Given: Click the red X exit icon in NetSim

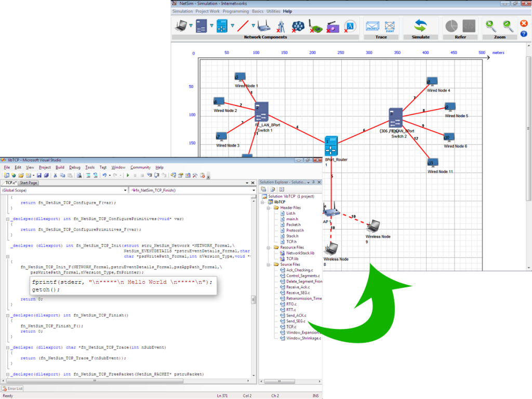Looking at the screenshot, I should pos(524,23).
